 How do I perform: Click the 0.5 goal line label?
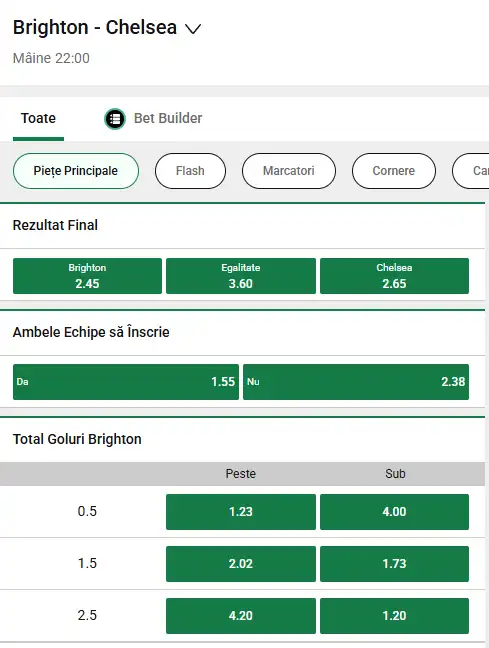pos(87,512)
